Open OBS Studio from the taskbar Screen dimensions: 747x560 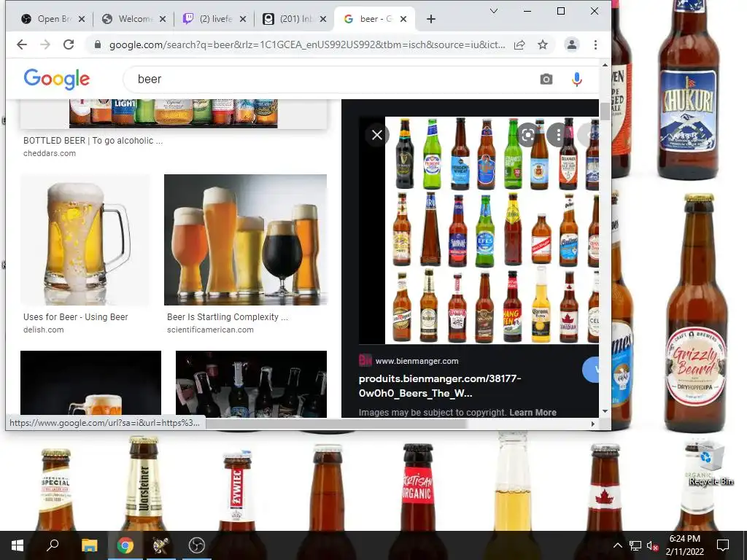tap(196, 545)
